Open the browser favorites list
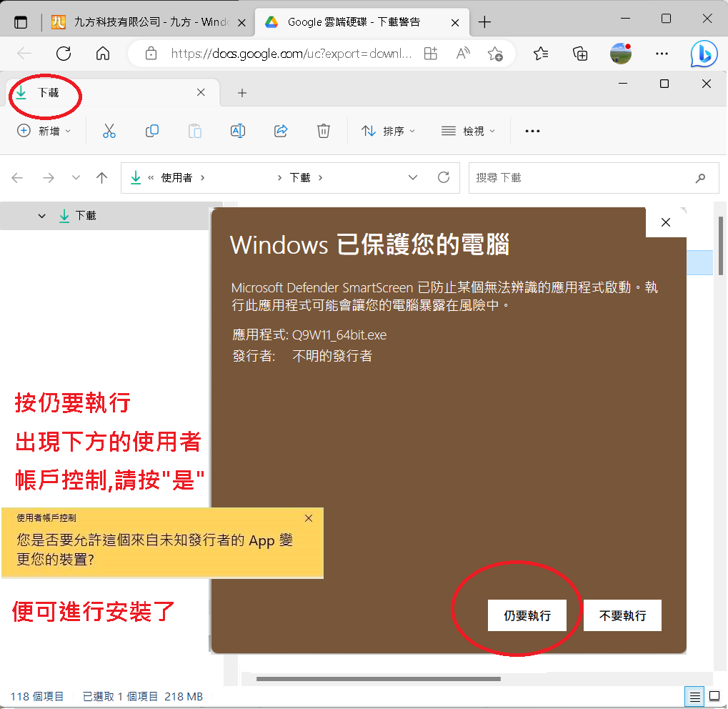This screenshot has width=728, height=709. [540, 54]
